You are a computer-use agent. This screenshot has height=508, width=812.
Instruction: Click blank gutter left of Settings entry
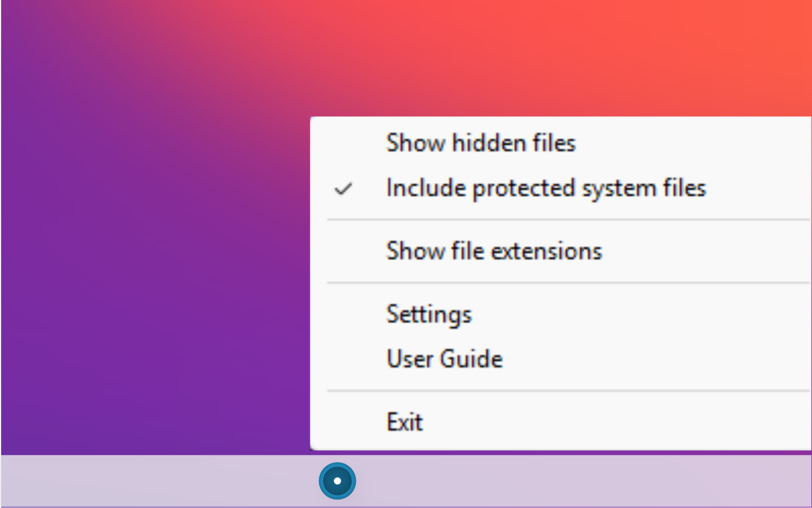[343, 314]
